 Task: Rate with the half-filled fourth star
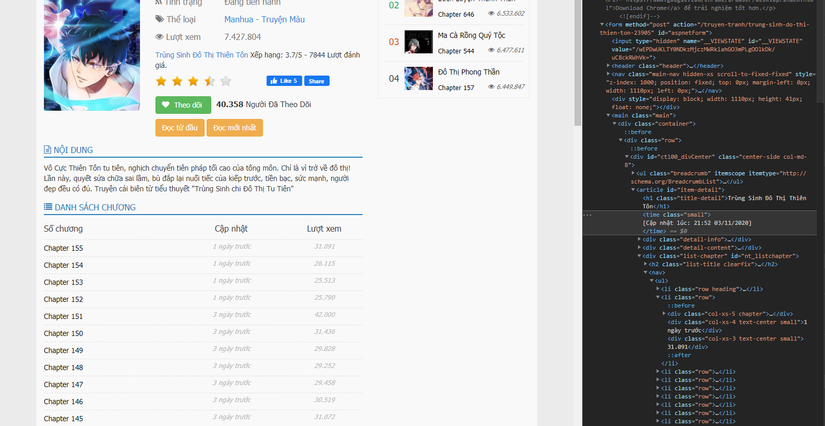[x=209, y=81]
